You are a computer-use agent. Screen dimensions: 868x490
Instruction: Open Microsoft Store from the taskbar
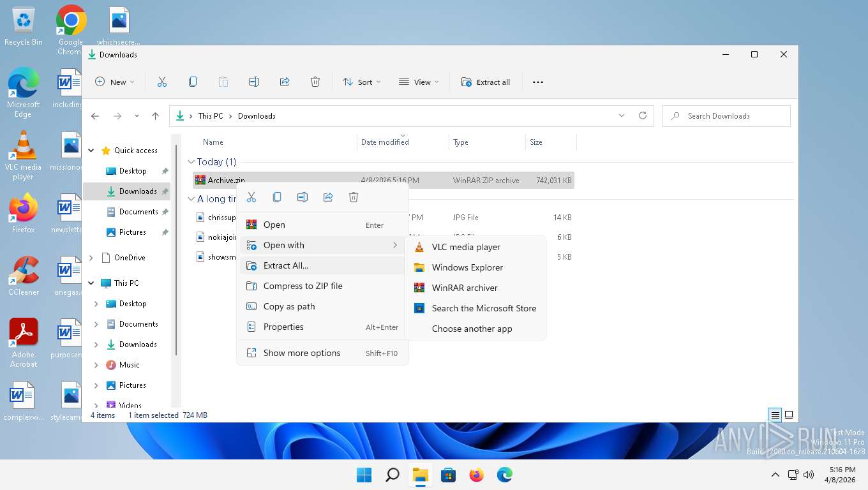(449, 475)
